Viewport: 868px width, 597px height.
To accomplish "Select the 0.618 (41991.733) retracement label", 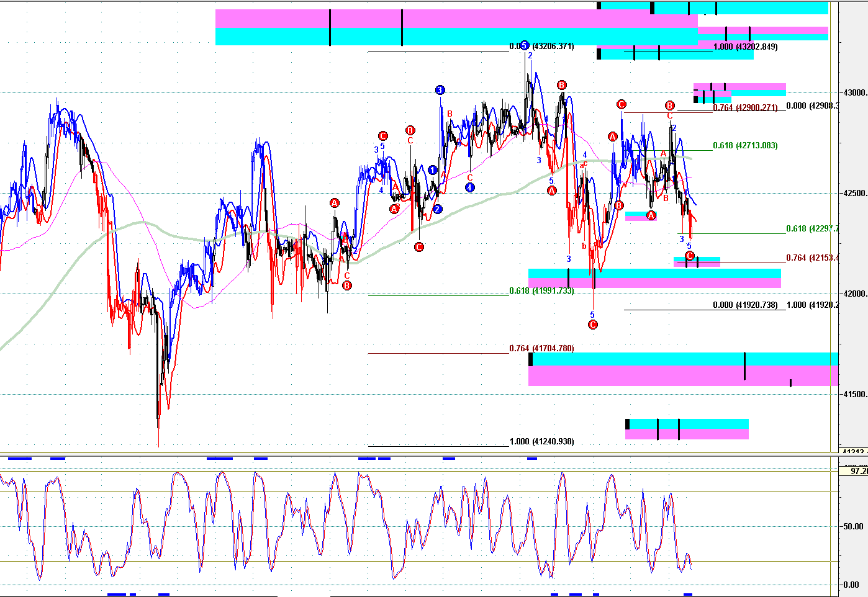I will 541,291.
